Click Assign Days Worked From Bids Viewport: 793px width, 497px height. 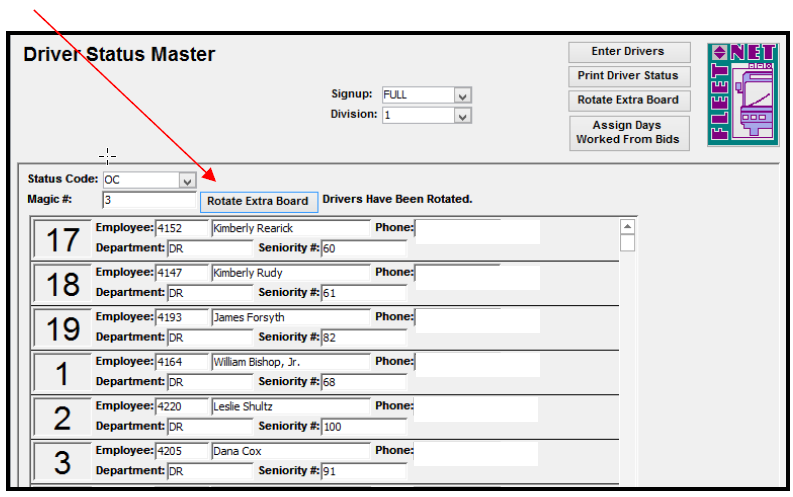[x=627, y=133]
